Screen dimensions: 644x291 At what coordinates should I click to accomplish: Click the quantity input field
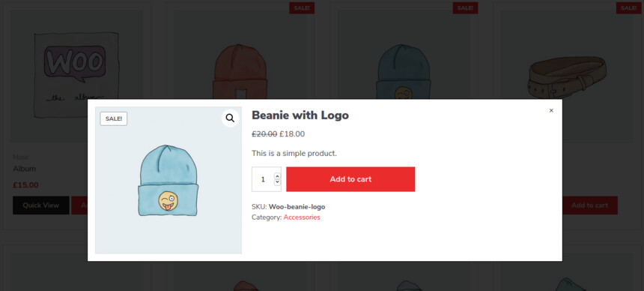point(266,179)
